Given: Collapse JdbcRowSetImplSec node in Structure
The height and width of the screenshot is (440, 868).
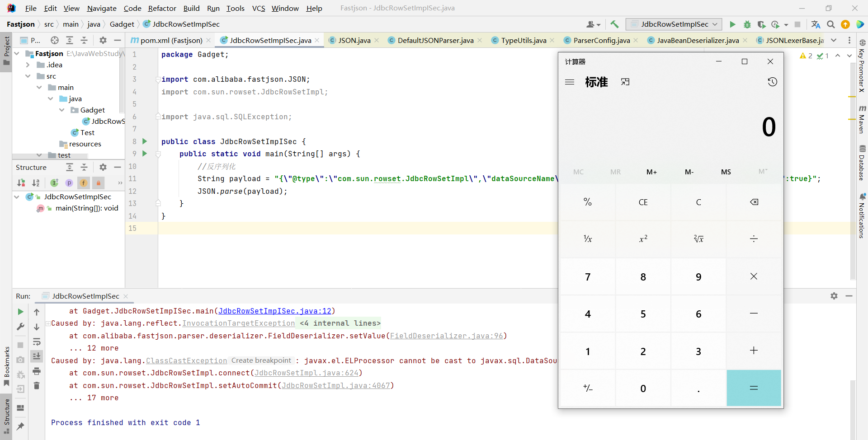Looking at the screenshot, I should point(17,197).
